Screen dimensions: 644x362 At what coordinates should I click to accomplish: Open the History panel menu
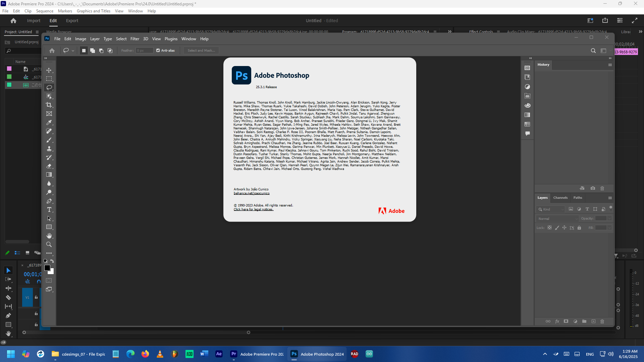[610, 65]
